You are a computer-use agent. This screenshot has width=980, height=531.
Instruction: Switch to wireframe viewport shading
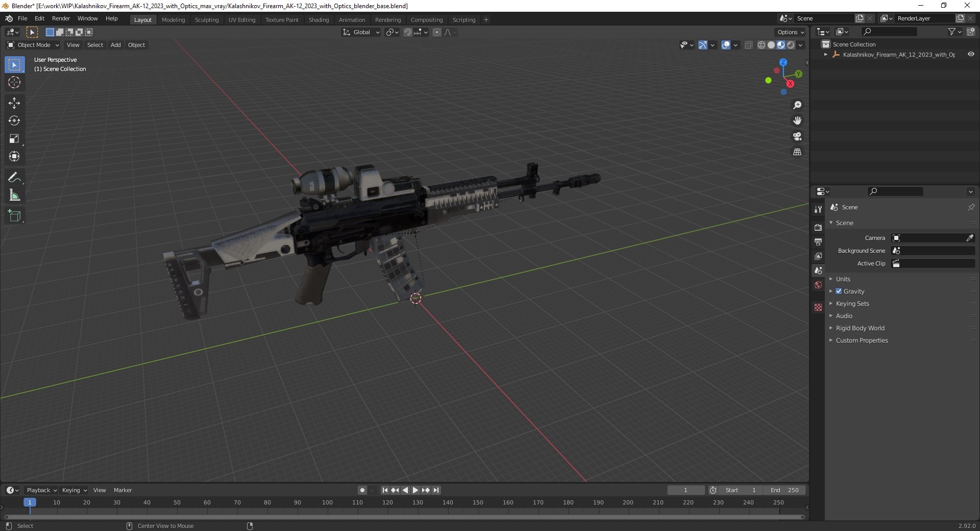point(761,45)
